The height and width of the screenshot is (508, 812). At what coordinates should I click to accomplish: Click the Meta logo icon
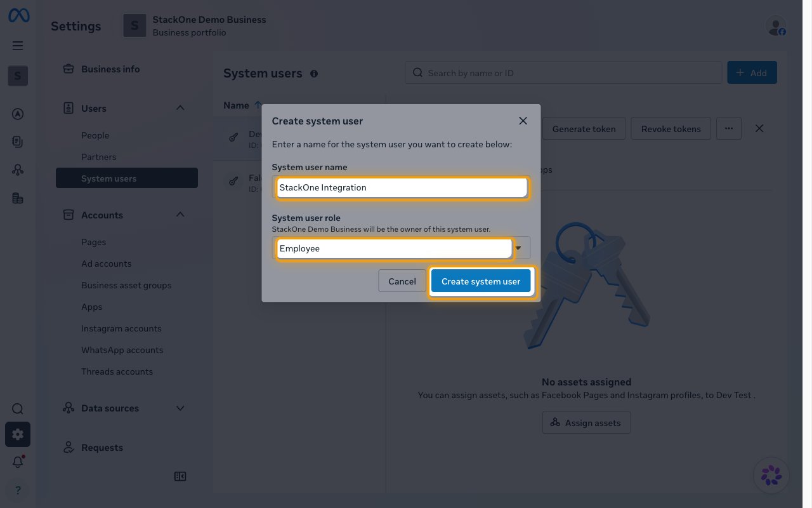(18, 16)
